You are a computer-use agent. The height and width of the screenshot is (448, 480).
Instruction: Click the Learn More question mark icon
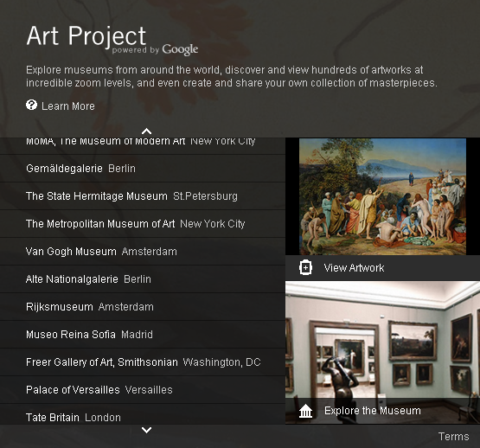click(31, 105)
